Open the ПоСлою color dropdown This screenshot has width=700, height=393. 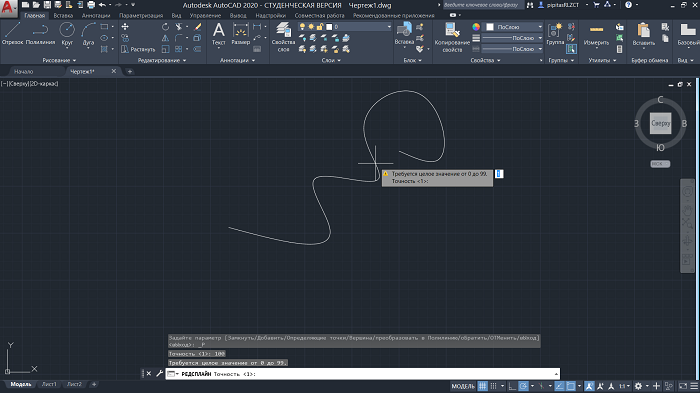tap(540, 27)
